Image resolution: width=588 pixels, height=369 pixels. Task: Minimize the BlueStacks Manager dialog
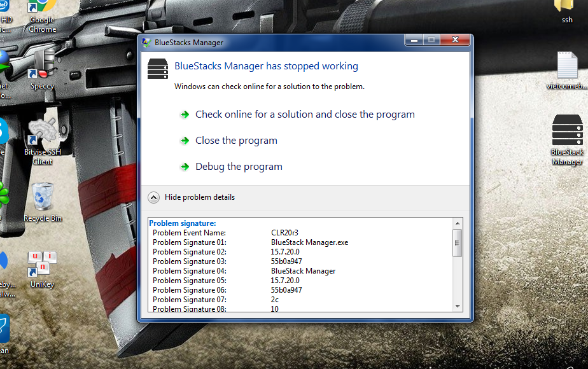(x=414, y=39)
